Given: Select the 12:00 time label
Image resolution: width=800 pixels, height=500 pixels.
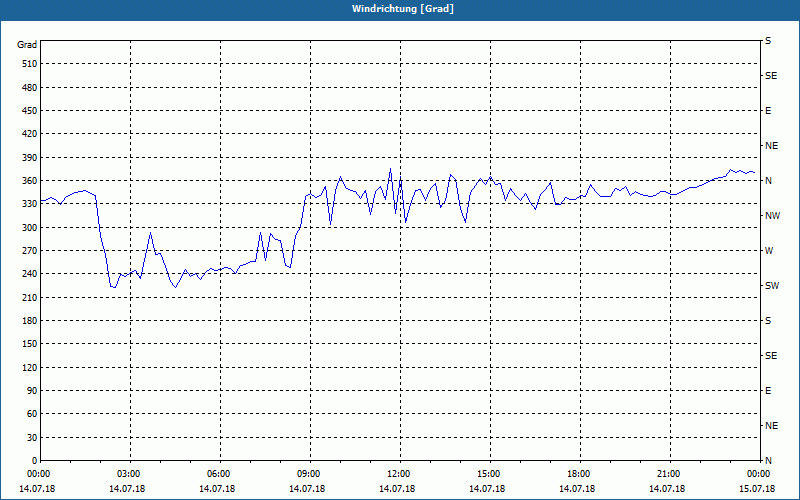Looking at the screenshot, I should coord(398,474).
